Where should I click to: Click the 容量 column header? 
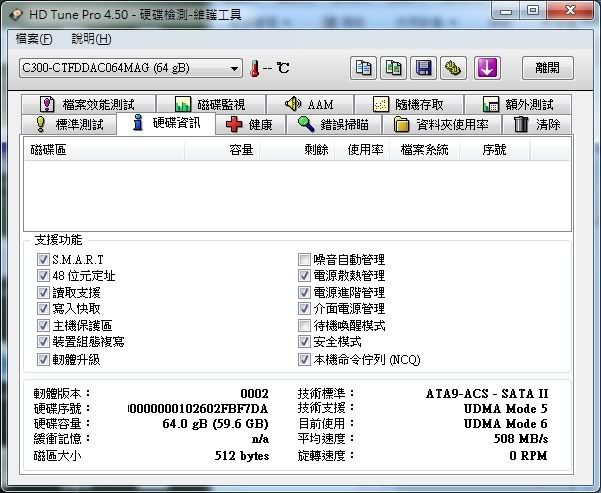pyautogui.click(x=222, y=150)
